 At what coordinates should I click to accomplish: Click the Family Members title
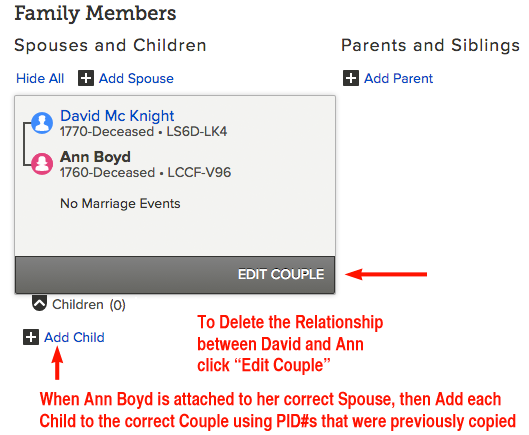[95, 13]
